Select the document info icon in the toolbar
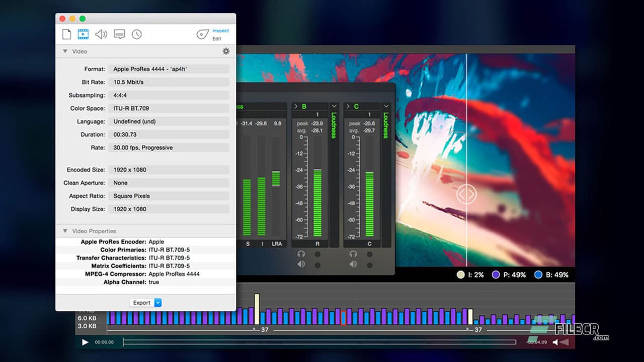 66,34
